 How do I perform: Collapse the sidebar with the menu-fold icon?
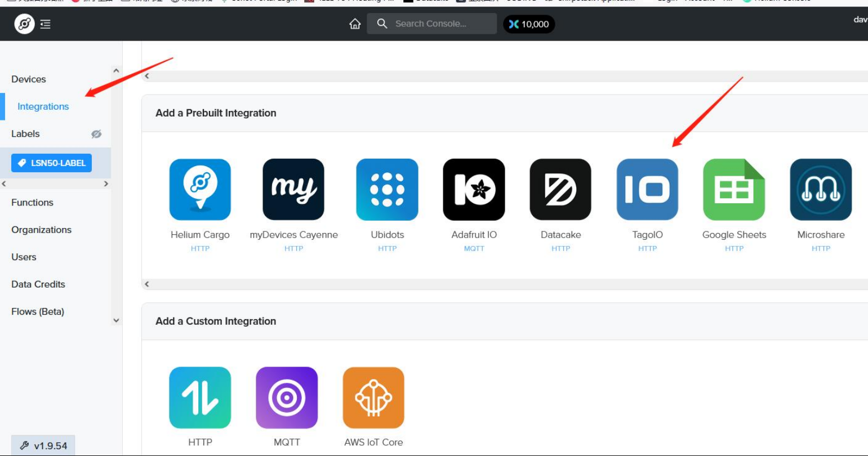(46, 24)
